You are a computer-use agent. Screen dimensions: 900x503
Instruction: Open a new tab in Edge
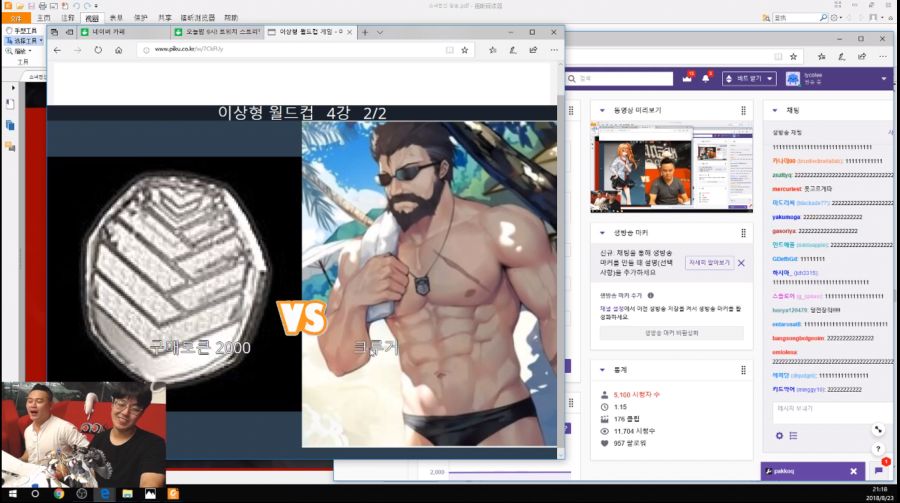click(365, 32)
